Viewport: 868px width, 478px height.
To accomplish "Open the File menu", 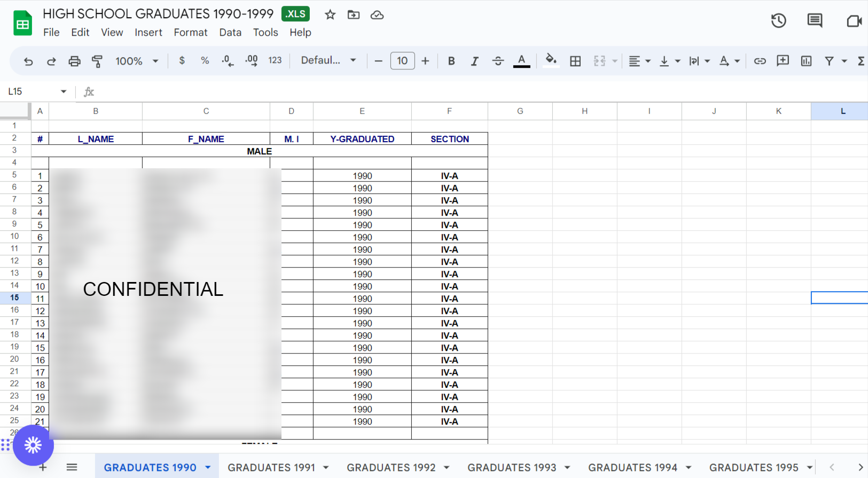I will coord(51,33).
